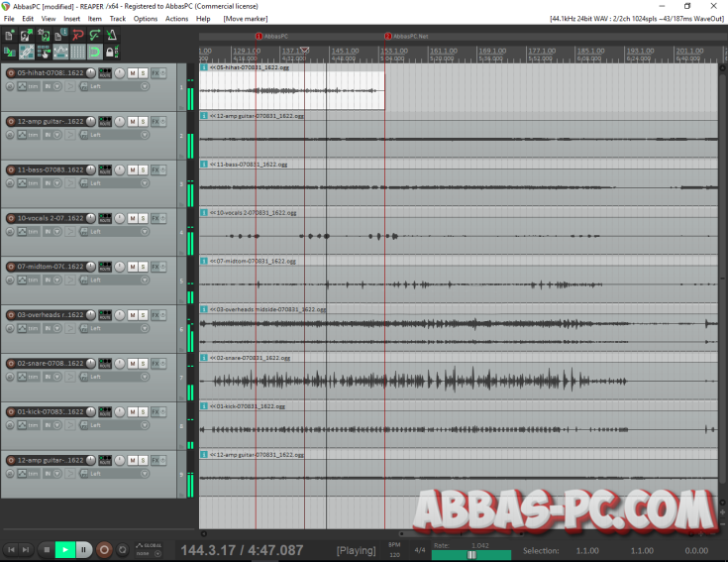Toggle the metronome icon

pyautogui.click(x=112, y=36)
